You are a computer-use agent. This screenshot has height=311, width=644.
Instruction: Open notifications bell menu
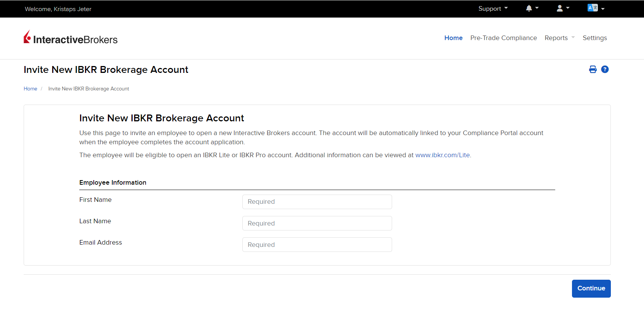click(x=532, y=8)
